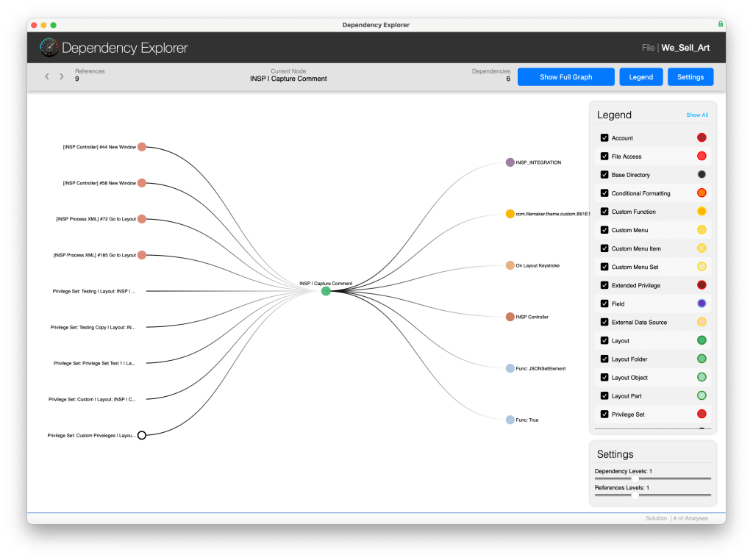Click the Show Full Graph button
Viewport: 753px width, 560px height.
click(565, 77)
